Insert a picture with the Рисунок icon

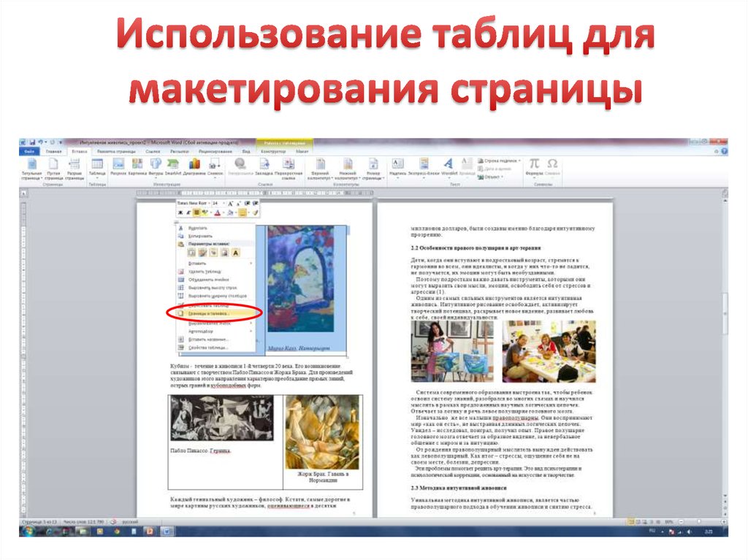coord(118,167)
